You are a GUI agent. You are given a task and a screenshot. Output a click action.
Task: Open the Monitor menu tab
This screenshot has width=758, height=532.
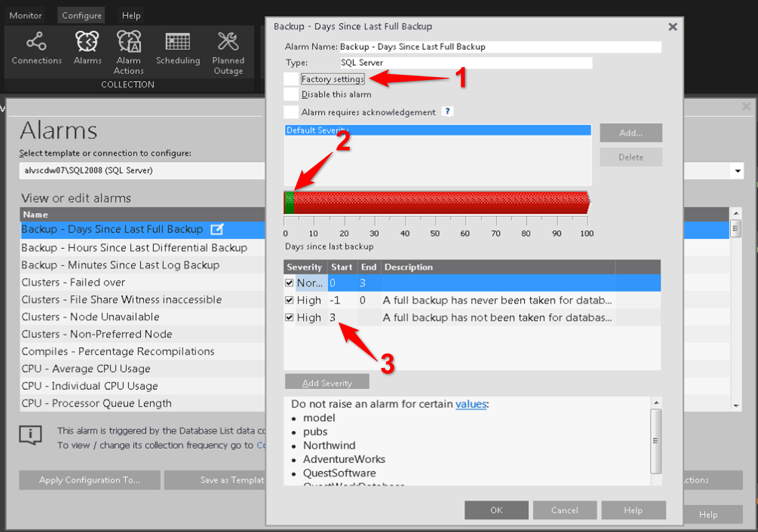pyautogui.click(x=25, y=15)
